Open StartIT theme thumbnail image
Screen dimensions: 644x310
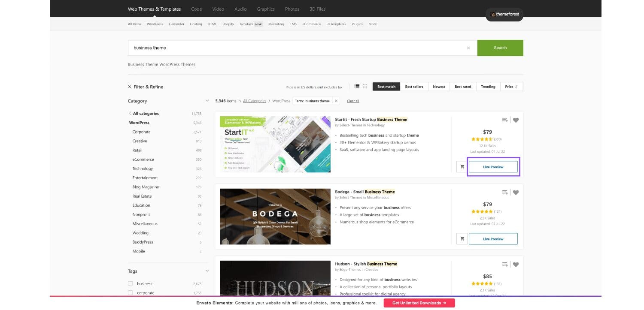[x=275, y=144]
